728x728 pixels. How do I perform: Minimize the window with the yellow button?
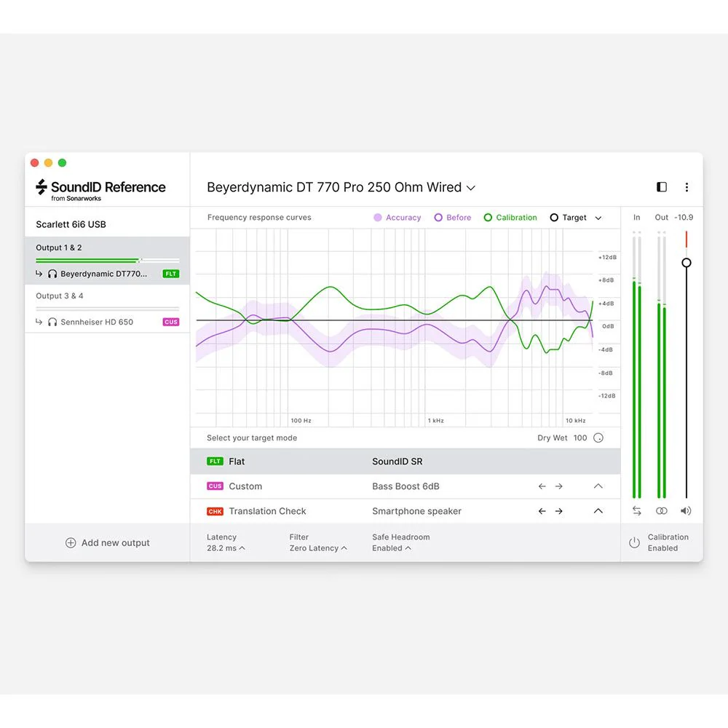(48, 162)
